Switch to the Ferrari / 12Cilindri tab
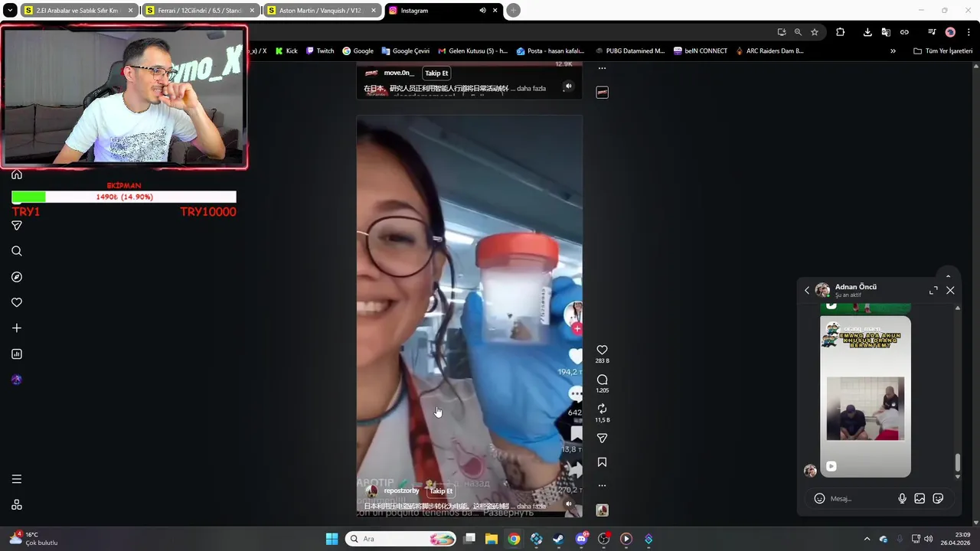Screen dimensions: 980x551 click(200, 11)
